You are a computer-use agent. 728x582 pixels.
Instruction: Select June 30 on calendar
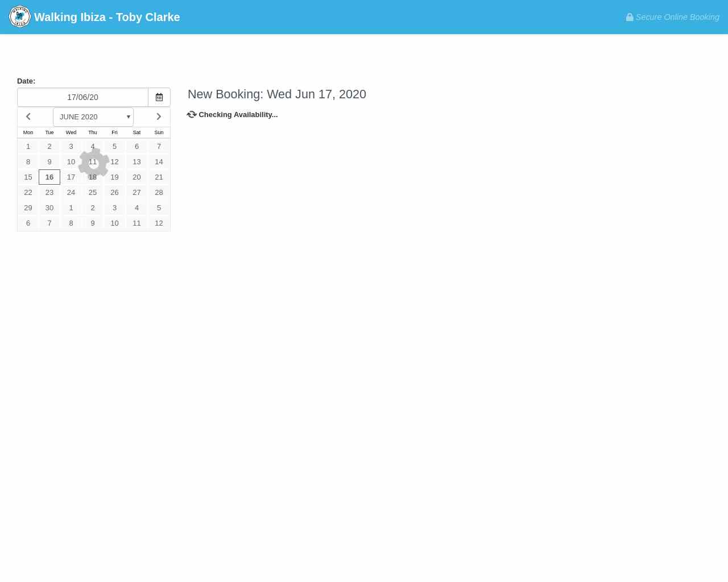coord(49,208)
